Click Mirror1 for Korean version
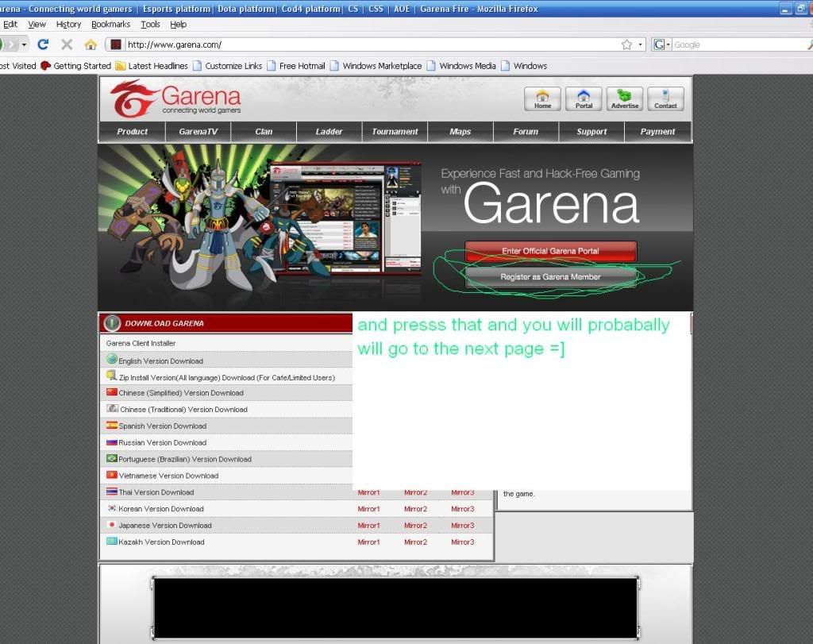The height and width of the screenshot is (644, 813). coord(368,509)
